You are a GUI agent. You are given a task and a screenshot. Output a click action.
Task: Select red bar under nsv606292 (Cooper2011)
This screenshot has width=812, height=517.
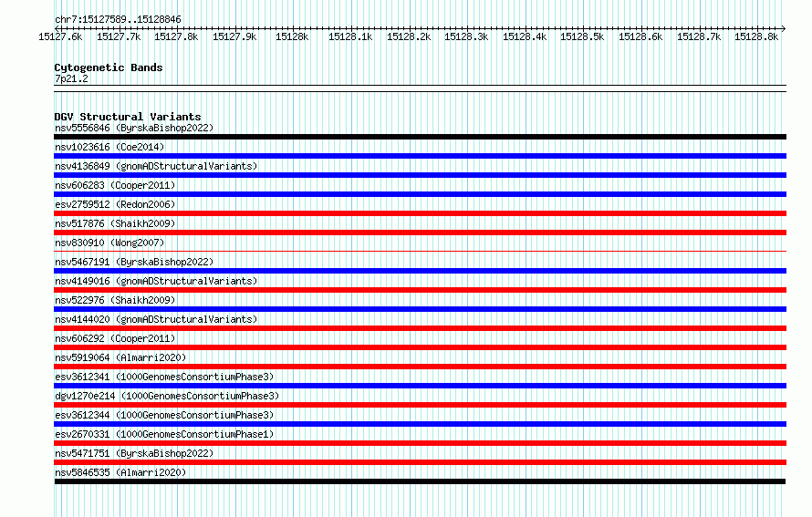420,347
